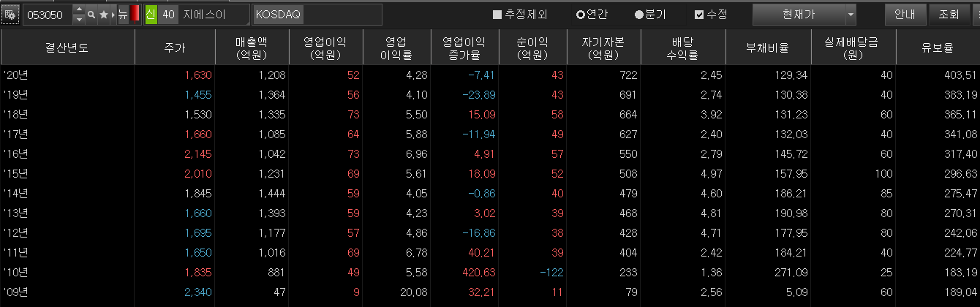Select the '18년 row label
980x307 pixels.
pyautogui.click(x=15, y=114)
